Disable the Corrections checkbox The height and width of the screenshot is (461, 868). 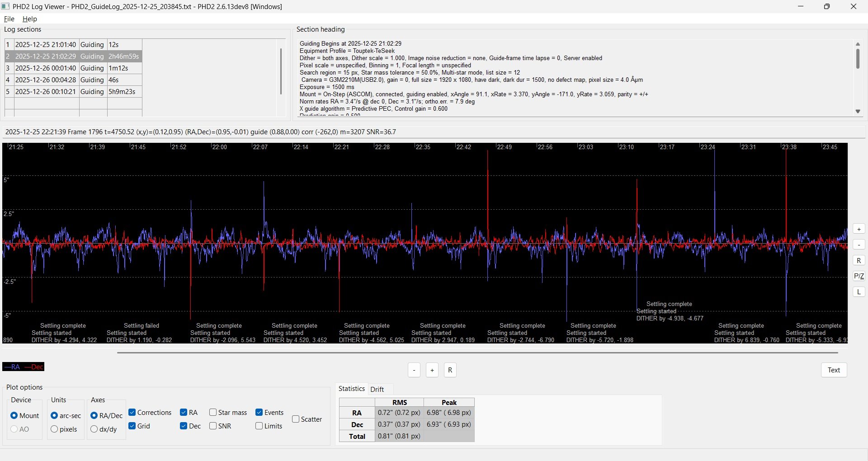pos(132,412)
